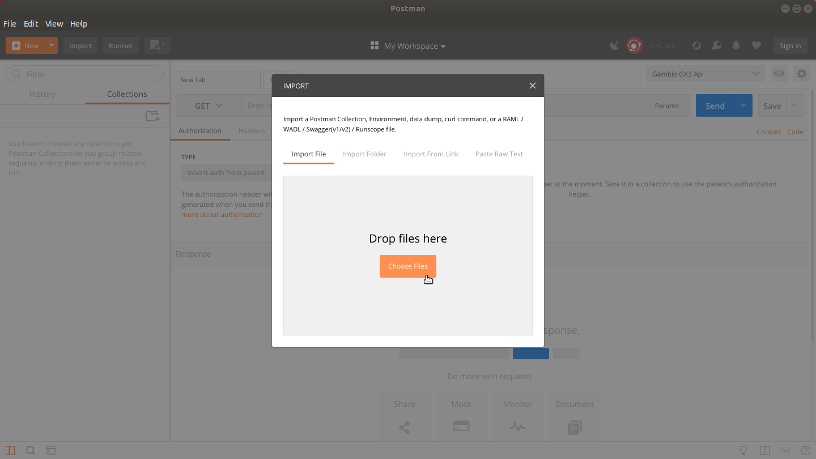
Task: Toggle the environment quick look eye icon
Action: click(x=779, y=74)
